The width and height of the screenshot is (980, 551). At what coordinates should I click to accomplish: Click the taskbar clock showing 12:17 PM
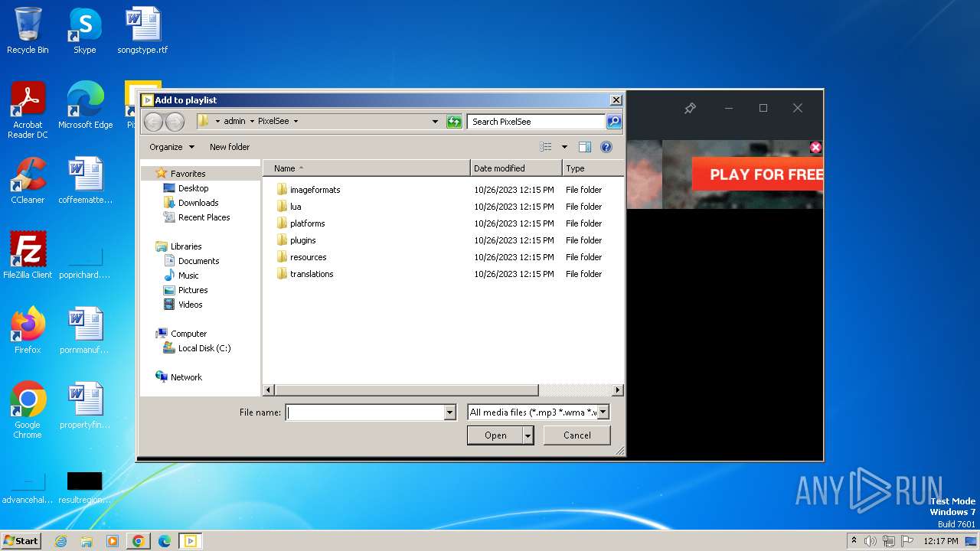tap(941, 541)
